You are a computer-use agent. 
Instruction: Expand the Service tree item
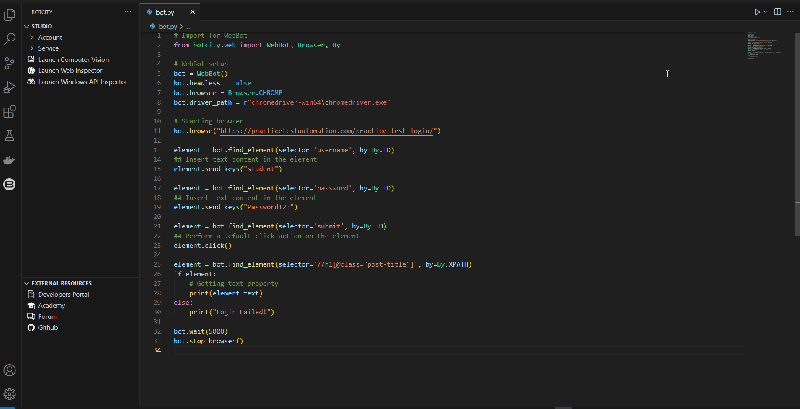pyautogui.click(x=48, y=48)
